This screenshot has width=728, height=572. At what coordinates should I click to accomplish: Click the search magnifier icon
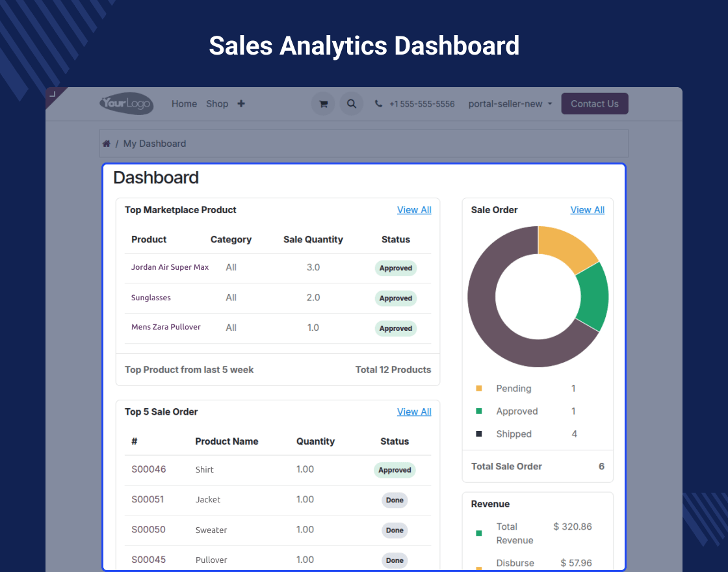[x=352, y=103]
